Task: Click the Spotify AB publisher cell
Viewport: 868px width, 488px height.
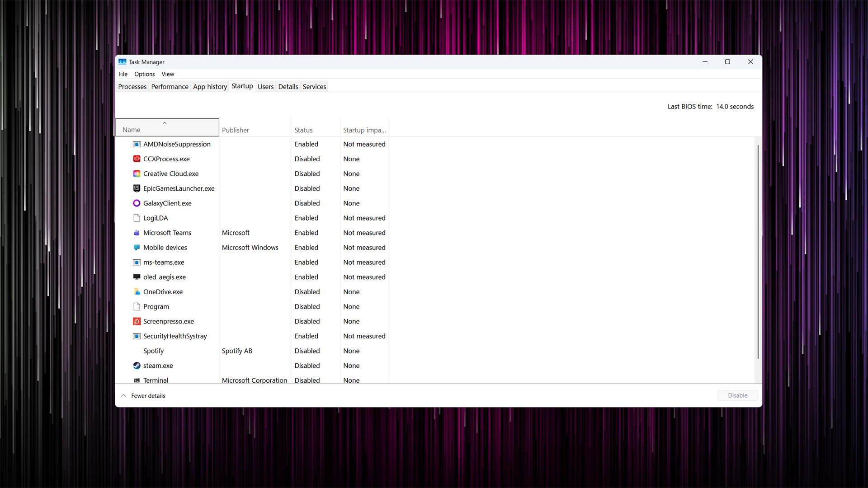Action: (237, 351)
